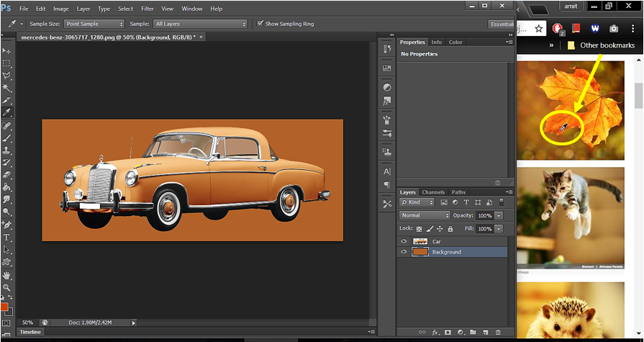
Task: Open the Normal blend mode dropdown
Action: click(x=425, y=215)
